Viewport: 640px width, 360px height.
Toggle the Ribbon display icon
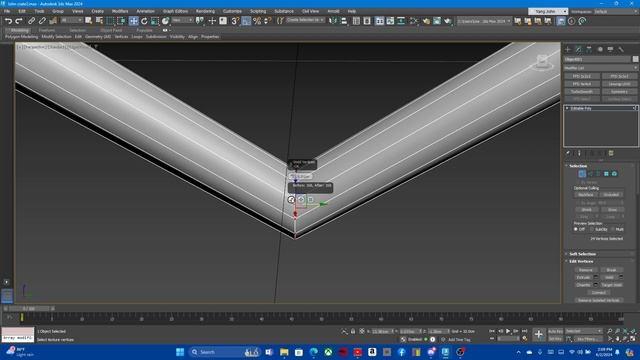pos(380,21)
